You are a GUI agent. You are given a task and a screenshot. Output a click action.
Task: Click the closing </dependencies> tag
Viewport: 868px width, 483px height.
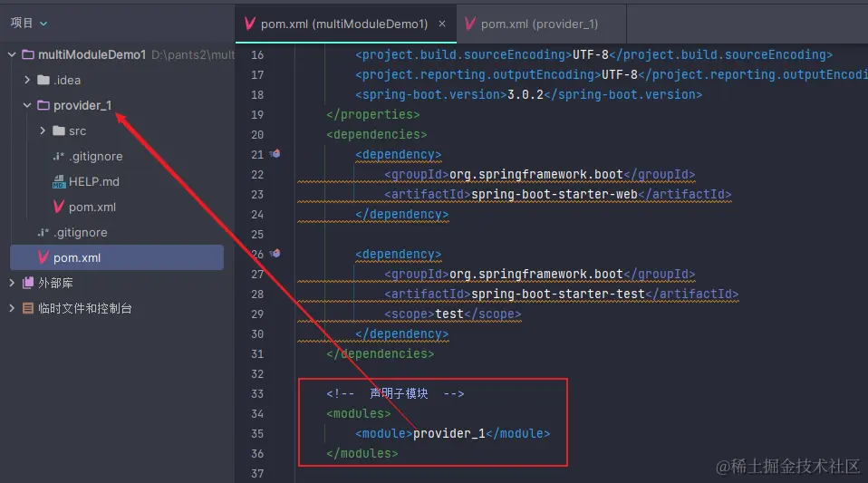pos(381,354)
